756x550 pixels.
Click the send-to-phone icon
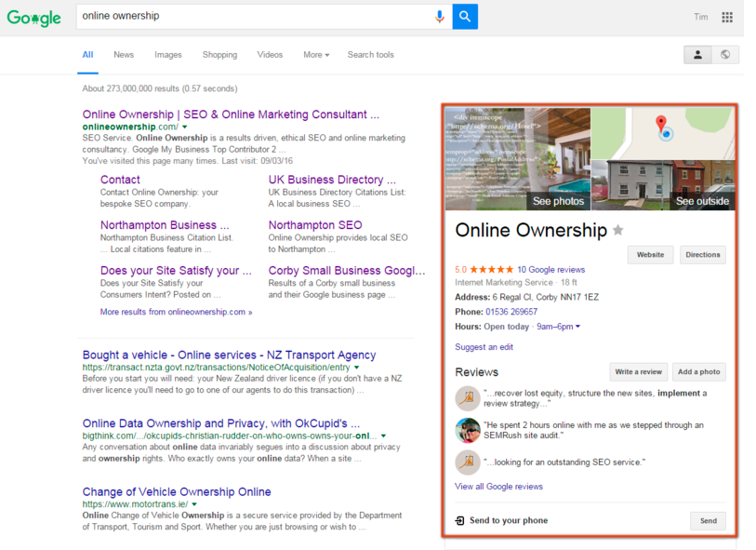[x=460, y=520]
